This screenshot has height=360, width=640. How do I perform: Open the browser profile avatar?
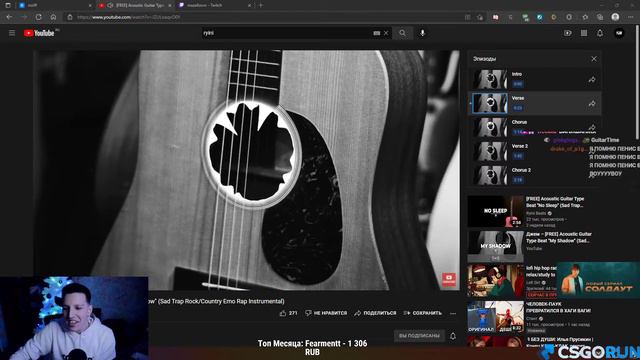616,17
